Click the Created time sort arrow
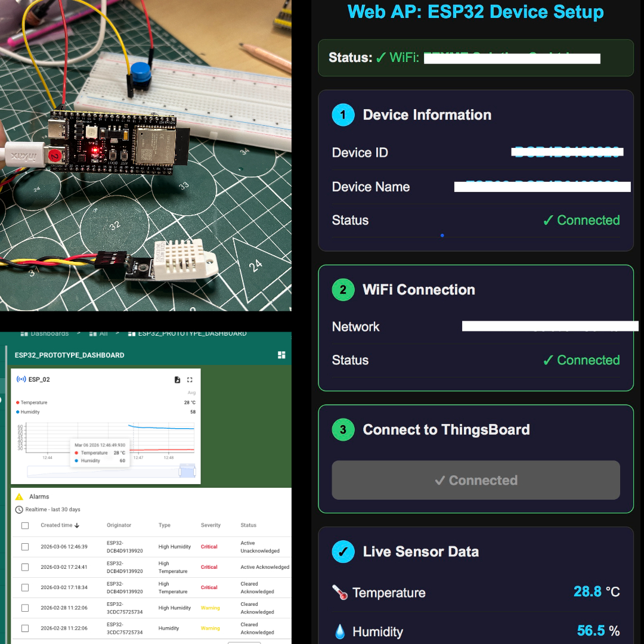 77,525
